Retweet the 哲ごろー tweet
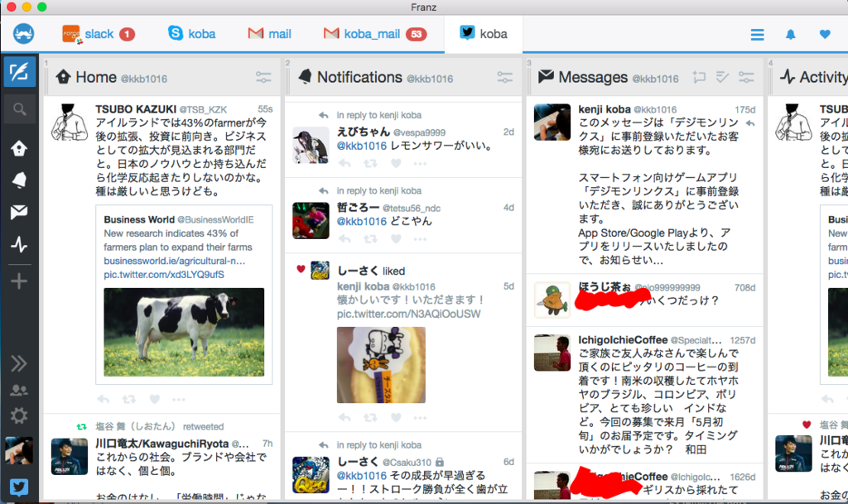848x504 pixels. point(370,239)
